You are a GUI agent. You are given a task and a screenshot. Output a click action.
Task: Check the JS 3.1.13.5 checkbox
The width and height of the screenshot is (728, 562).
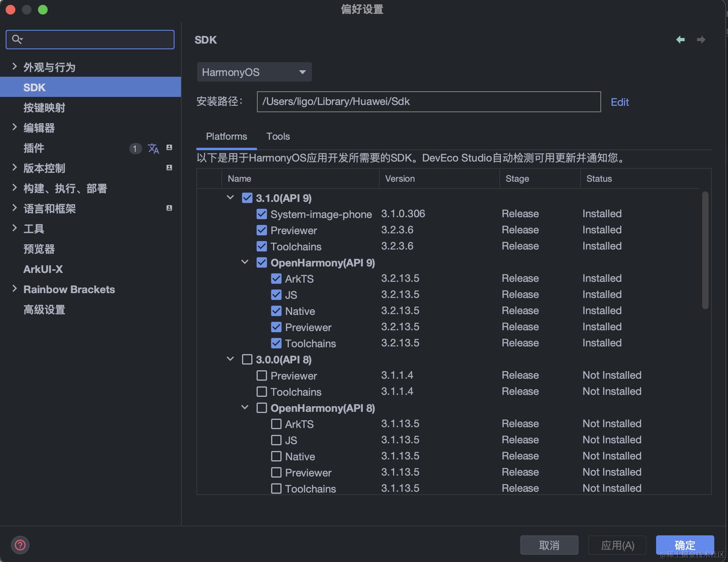[276, 440]
